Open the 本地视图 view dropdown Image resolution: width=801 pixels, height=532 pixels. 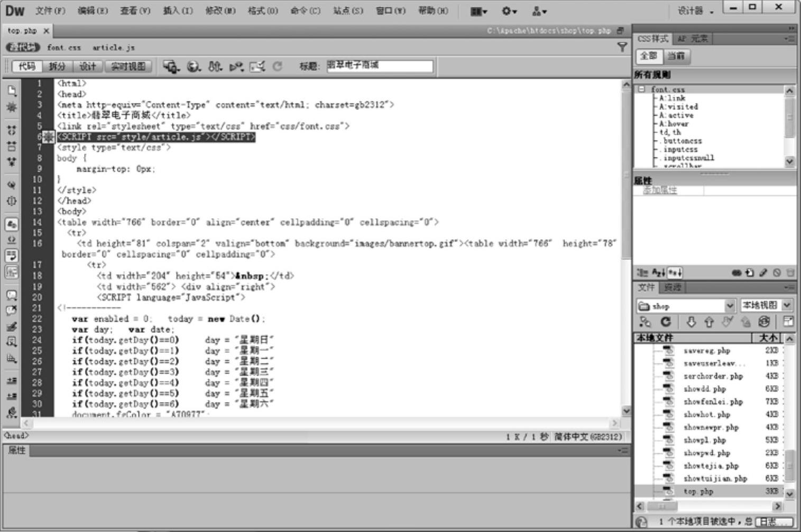[766, 305]
